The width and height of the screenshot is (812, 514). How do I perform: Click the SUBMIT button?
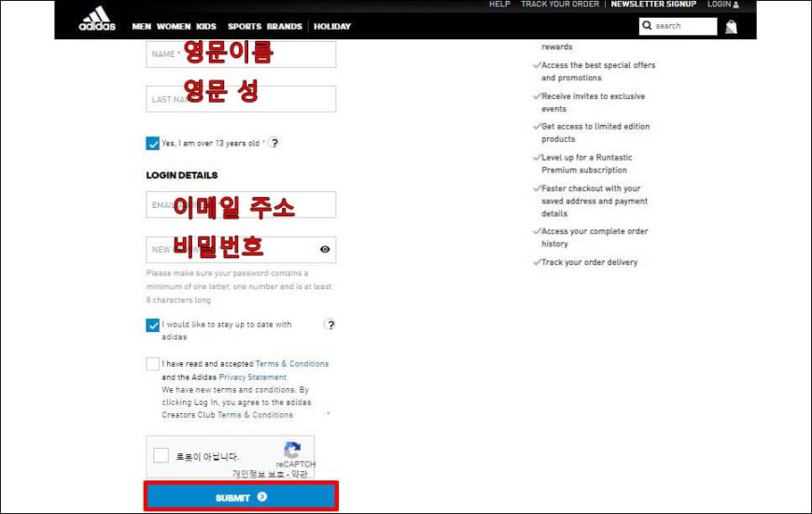(241, 497)
